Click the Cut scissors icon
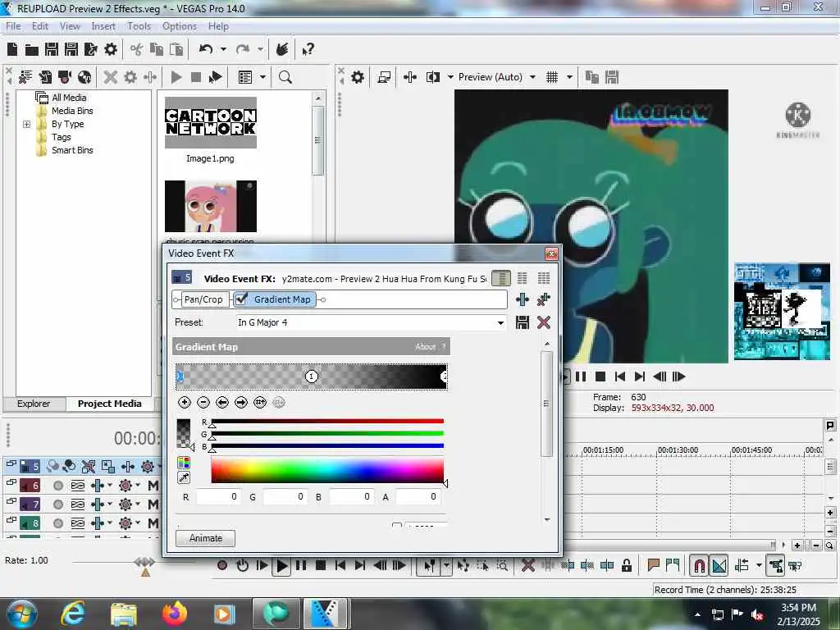Image resolution: width=840 pixels, height=630 pixels. tap(137, 50)
